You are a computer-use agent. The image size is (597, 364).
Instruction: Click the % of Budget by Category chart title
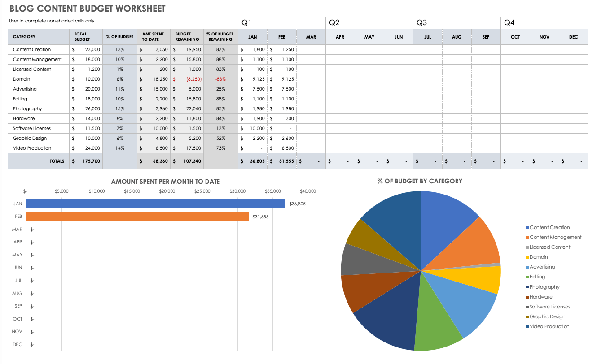(x=420, y=181)
